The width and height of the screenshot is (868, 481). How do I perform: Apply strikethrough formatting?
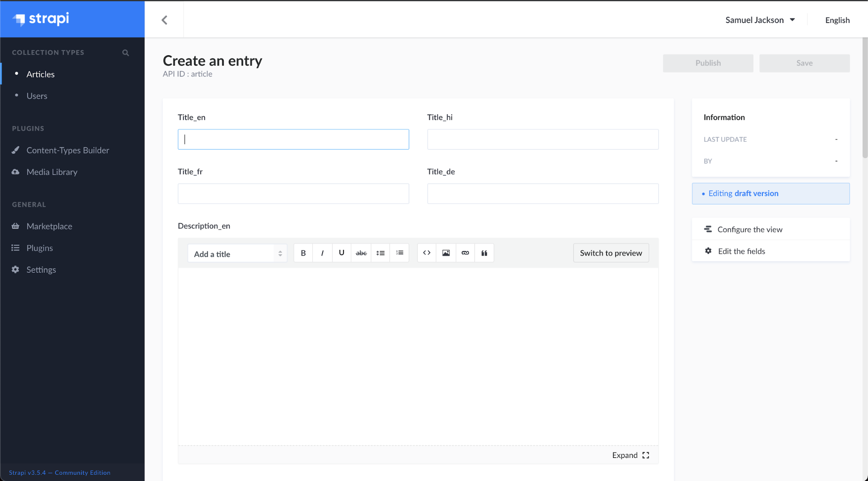coord(361,253)
